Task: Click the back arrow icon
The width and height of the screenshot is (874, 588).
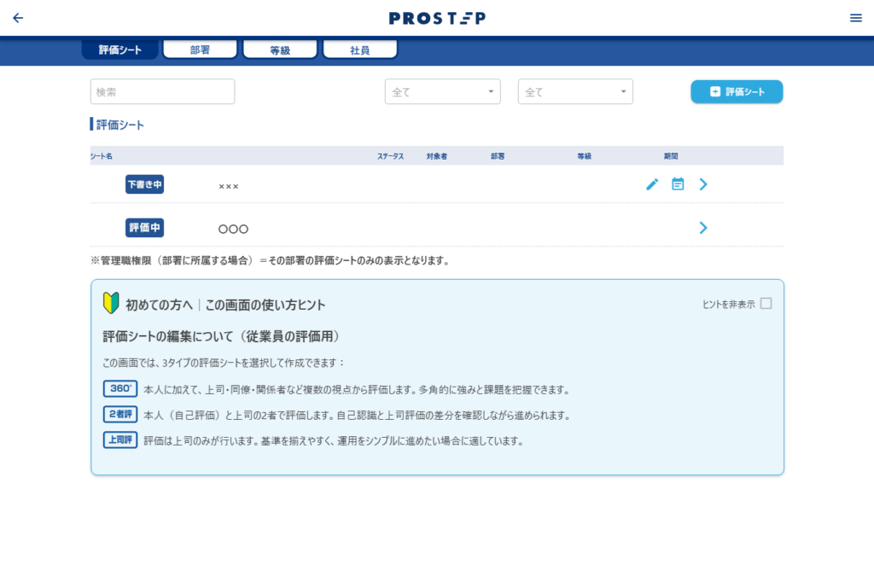Action: pos(18,18)
